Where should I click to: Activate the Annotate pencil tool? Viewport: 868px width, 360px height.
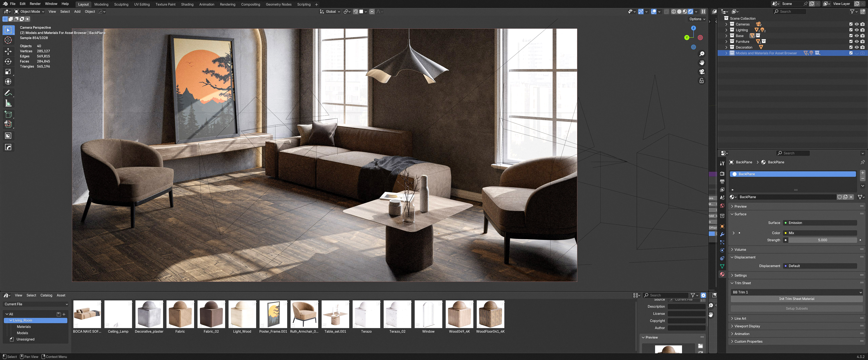pos(8,93)
